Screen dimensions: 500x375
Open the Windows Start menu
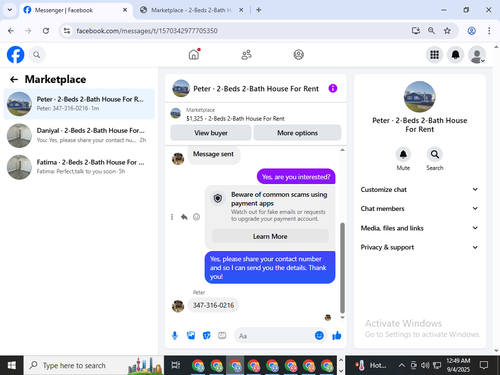(x=11, y=365)
